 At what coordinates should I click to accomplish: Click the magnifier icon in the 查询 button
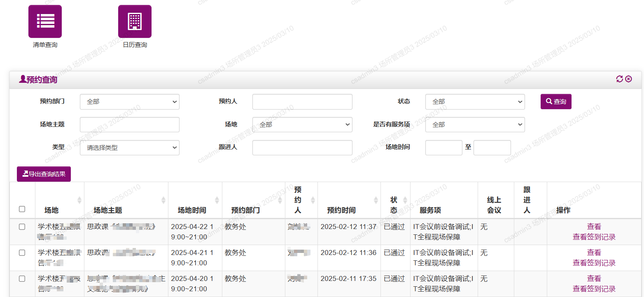coord(548,101)
